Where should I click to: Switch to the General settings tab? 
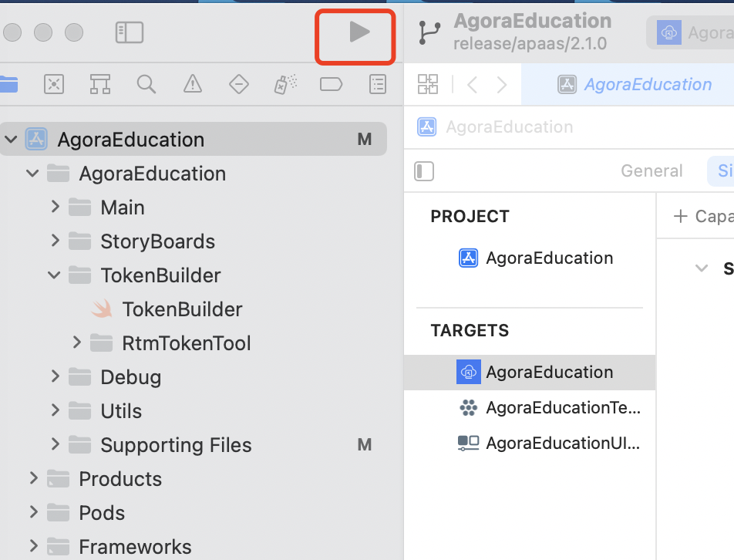(652, 171)
